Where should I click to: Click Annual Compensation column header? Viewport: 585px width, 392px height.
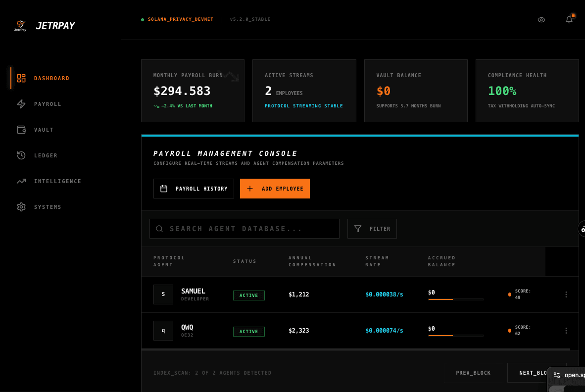click(312, 261)
